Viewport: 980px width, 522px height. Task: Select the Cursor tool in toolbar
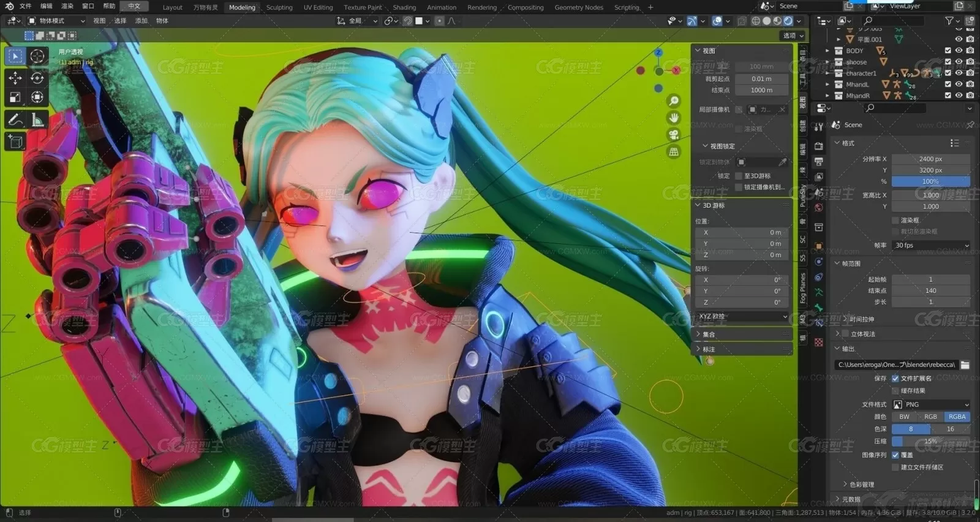click(37, 56)
